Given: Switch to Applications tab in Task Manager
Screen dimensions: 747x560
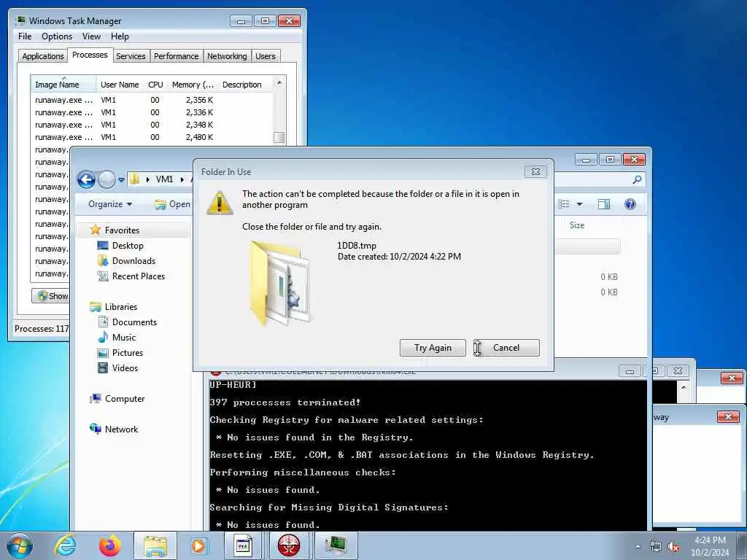Looking at the screenshot, I should (x=43, y=56).
